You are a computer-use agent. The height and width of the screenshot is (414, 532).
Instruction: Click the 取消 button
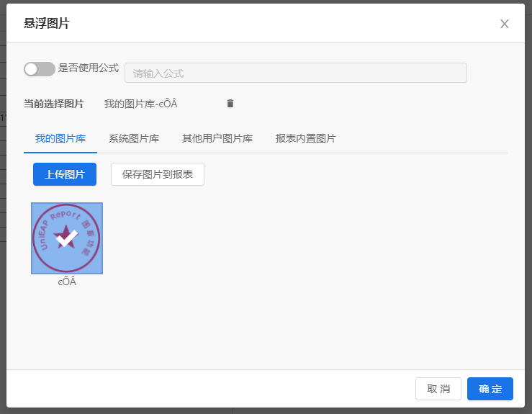click(x=438, y=389)
